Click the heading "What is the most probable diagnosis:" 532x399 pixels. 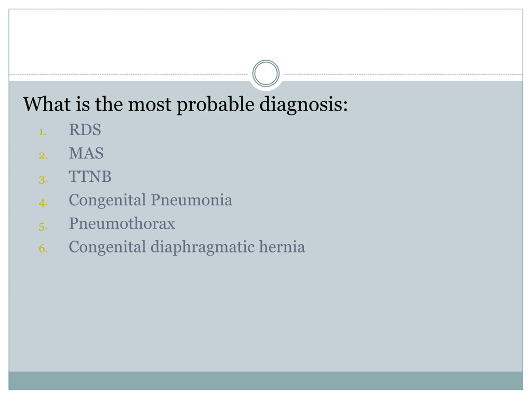185,105
